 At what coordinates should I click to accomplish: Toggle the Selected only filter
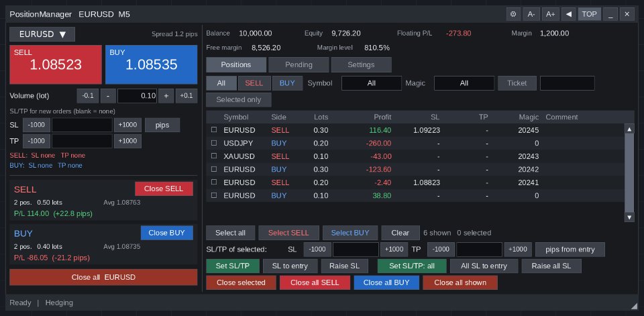tap(239, 100)
